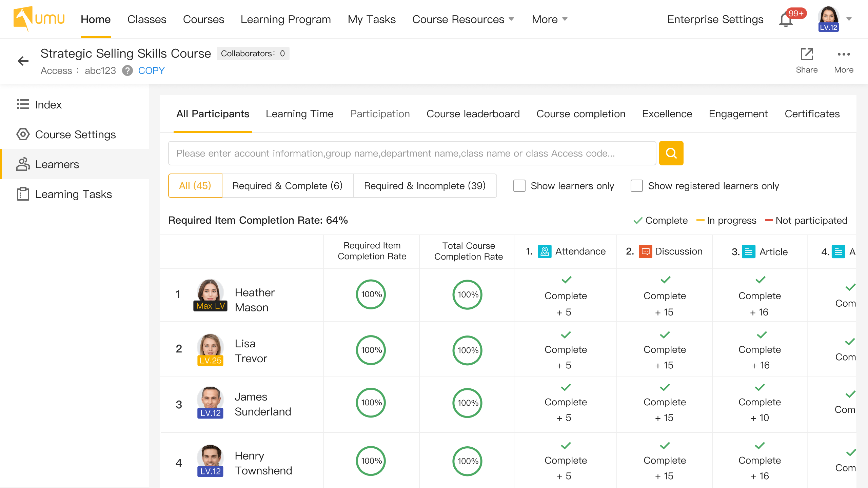Select Required & Complete (6) filter
Screen dimensions: 868x488
pos(287,186)
